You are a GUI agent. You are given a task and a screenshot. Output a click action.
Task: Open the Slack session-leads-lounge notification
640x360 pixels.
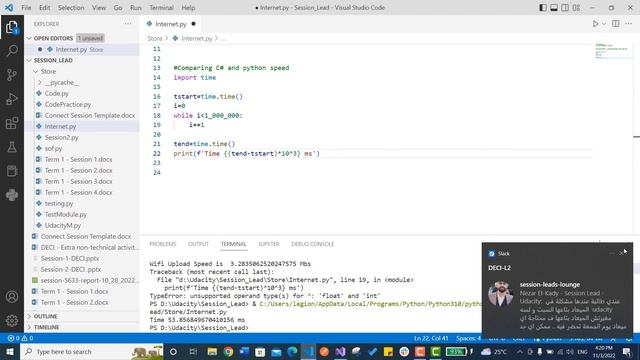click(557, 291)
